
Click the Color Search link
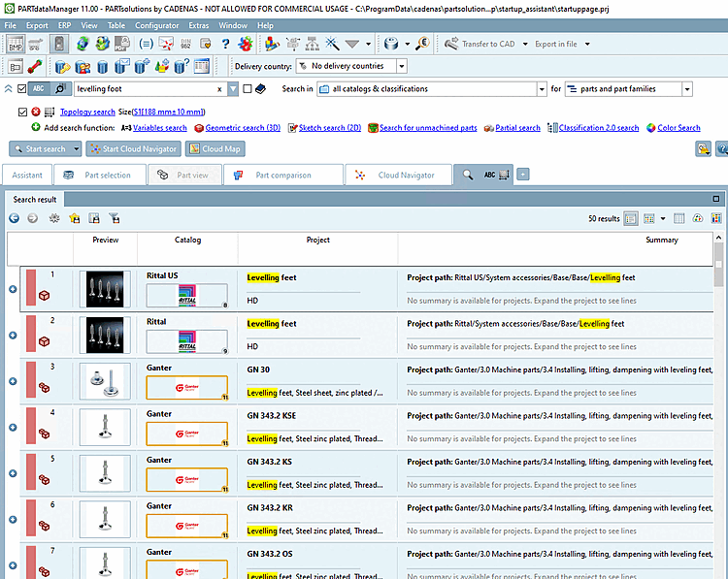point(678,127)
